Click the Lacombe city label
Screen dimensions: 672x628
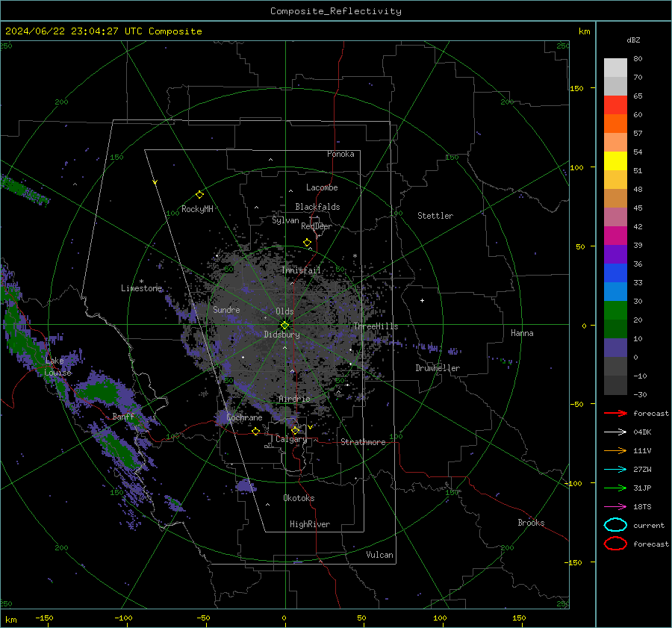click(322, 187)
